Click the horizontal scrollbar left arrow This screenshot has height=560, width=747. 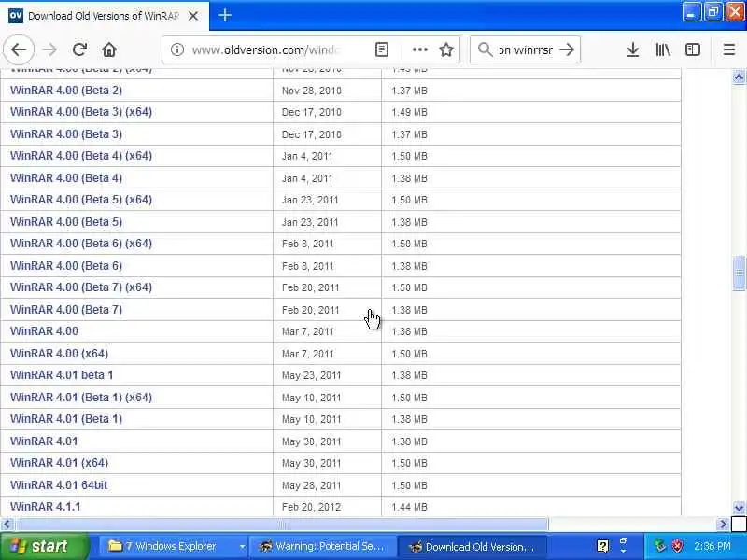click(7, 525)
